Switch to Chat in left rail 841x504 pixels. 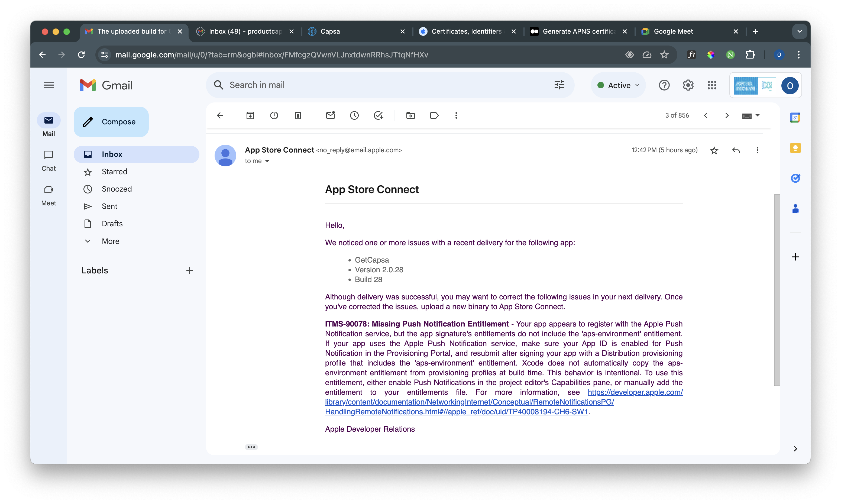[x=48, y=161]
